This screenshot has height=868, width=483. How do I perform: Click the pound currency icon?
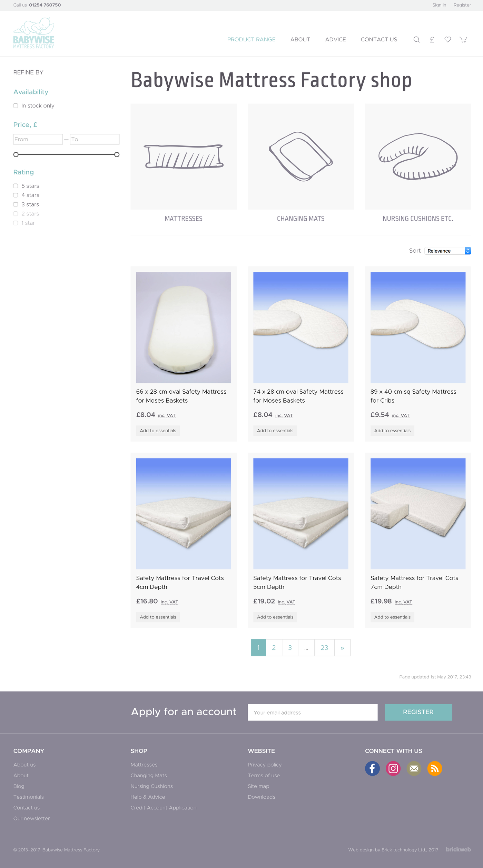(x=432, y=40)
